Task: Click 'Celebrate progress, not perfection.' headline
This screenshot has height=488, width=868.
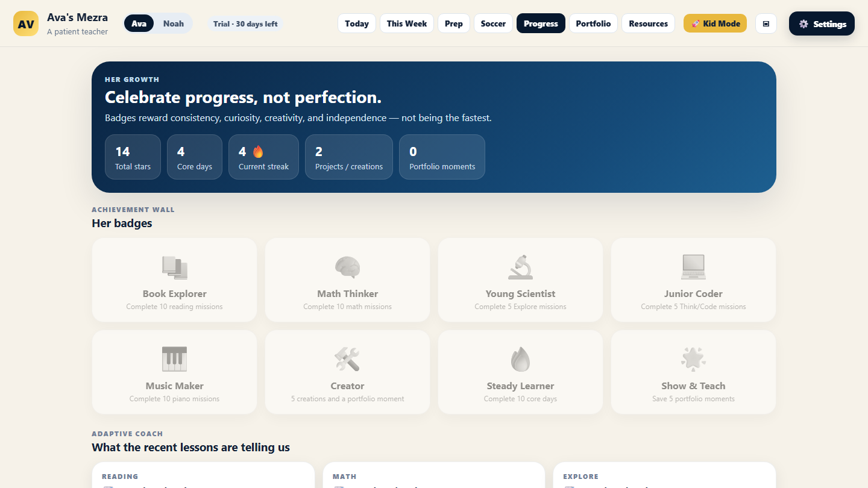Action: (x=243, y=98)
